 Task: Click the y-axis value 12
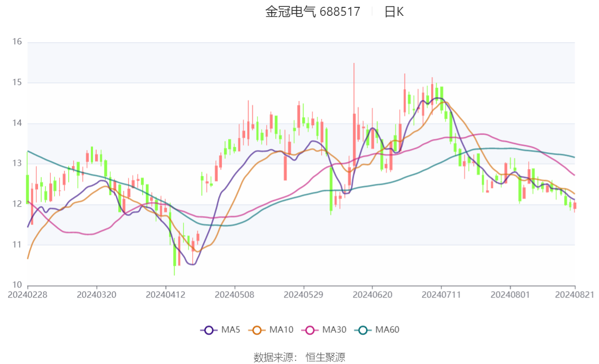coord(17,204)
